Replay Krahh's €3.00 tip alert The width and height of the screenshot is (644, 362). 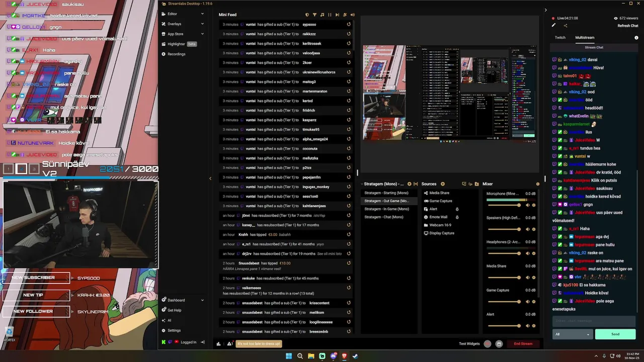click(x=349, y=234)
